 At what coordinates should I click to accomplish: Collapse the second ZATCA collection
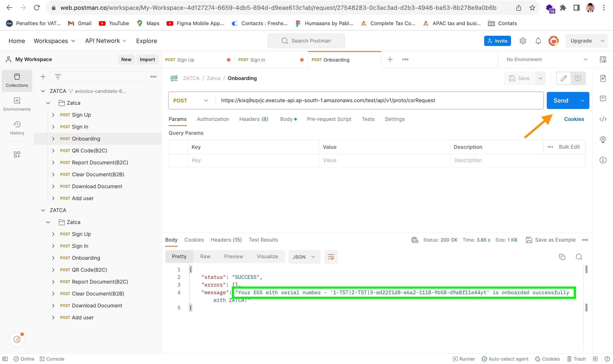coord(43,211)
